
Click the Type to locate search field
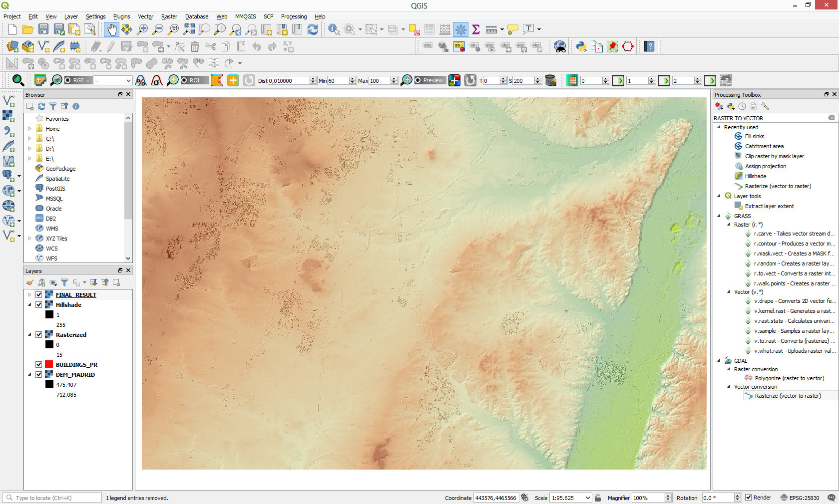tap(57, 498)
